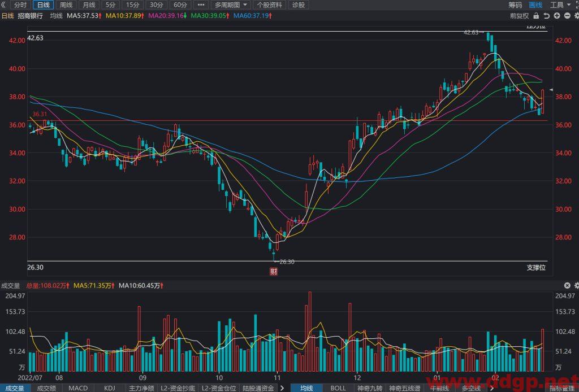Click the MA20:39.16 value
579x392 pixels.
coord(167,16)
